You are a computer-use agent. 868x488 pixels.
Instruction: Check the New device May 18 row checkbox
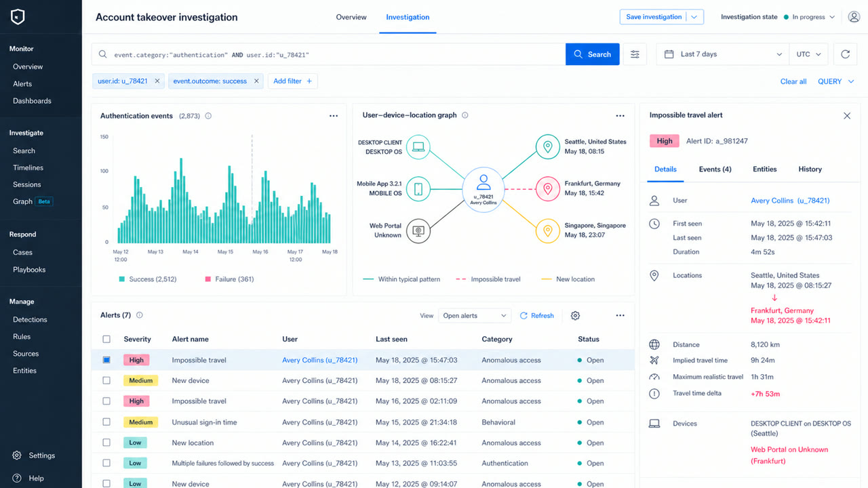click(x=106, y=381)
